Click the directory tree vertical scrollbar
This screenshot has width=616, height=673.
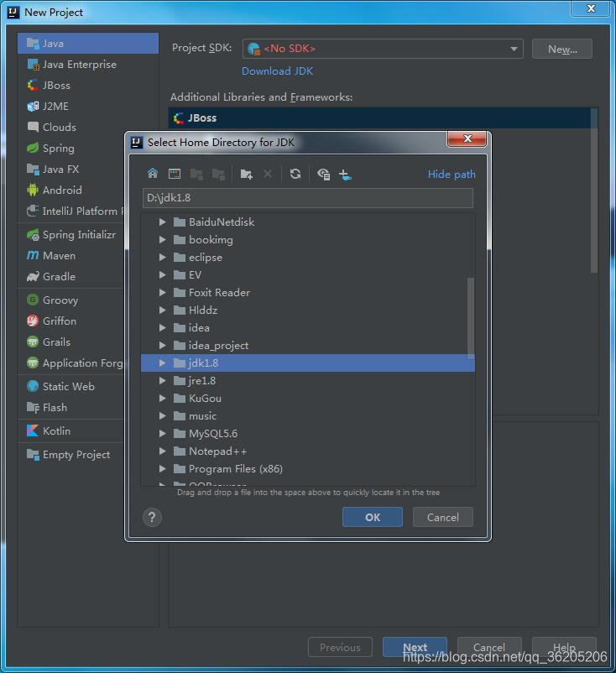471,318
